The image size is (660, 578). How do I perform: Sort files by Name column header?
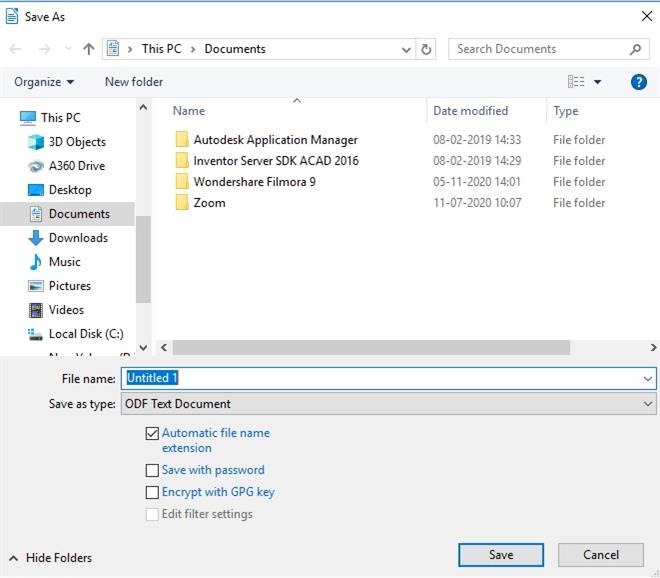pyautogui.click(x=189, y=111)
